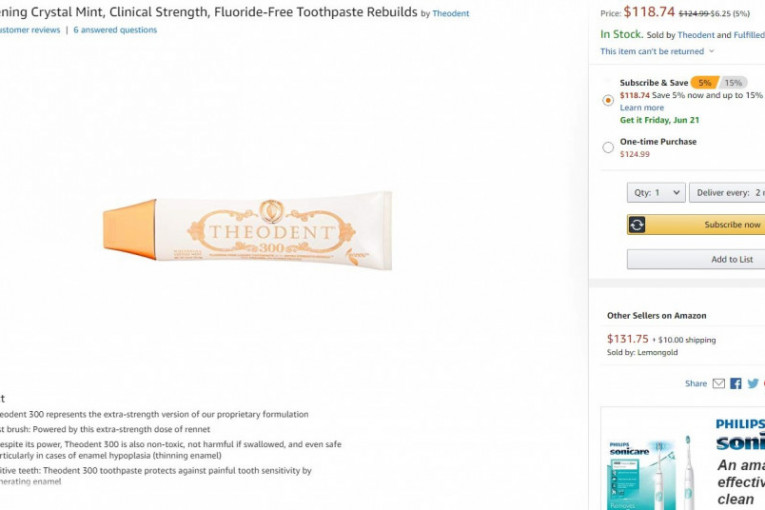Open the Theodent brand link by the title

pos(450,14)
